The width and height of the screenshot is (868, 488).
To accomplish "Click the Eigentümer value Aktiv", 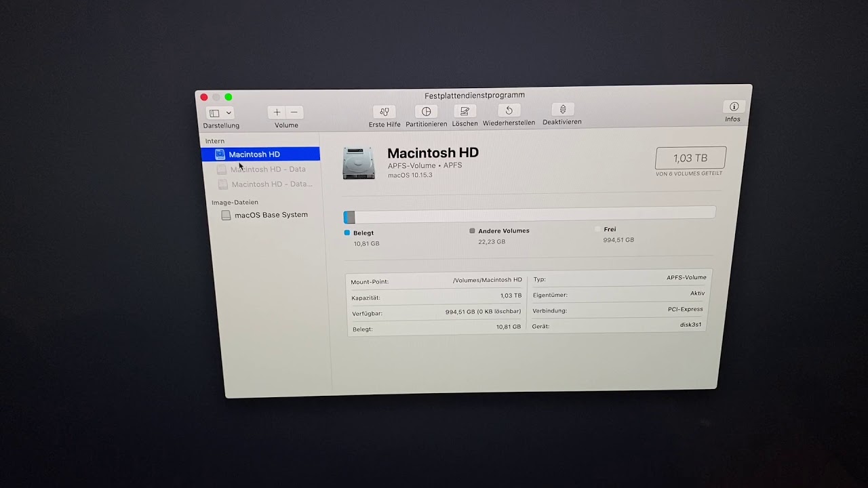I will (698, 293).
